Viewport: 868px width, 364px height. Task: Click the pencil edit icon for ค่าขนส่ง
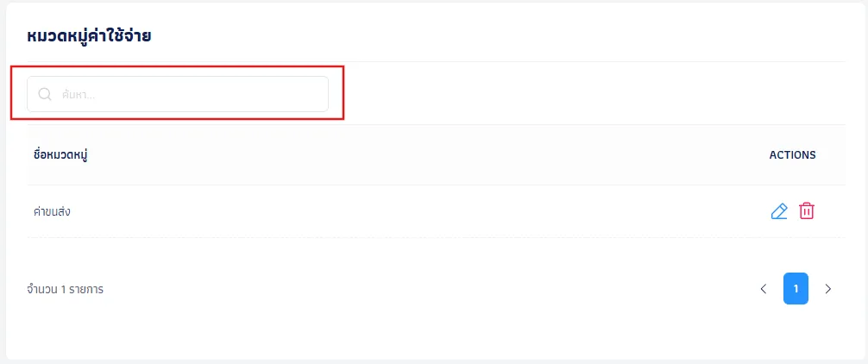tap(779, 211)
